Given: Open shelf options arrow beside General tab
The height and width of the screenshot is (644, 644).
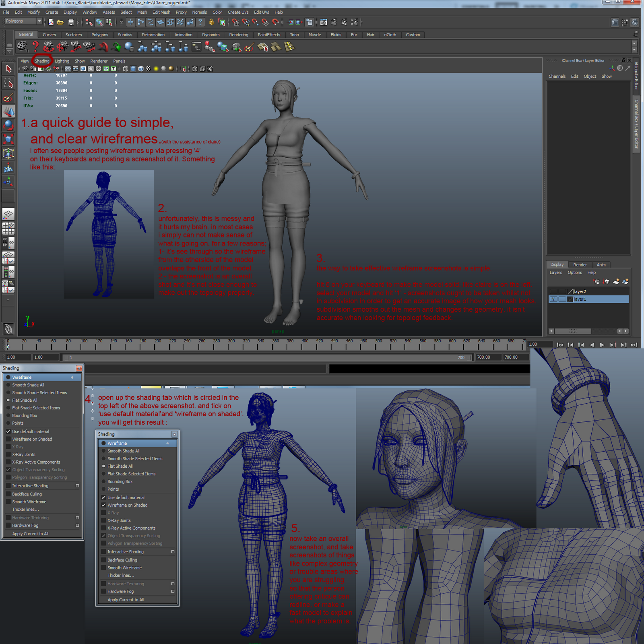Looking at the screenshot, I should 9,51.
